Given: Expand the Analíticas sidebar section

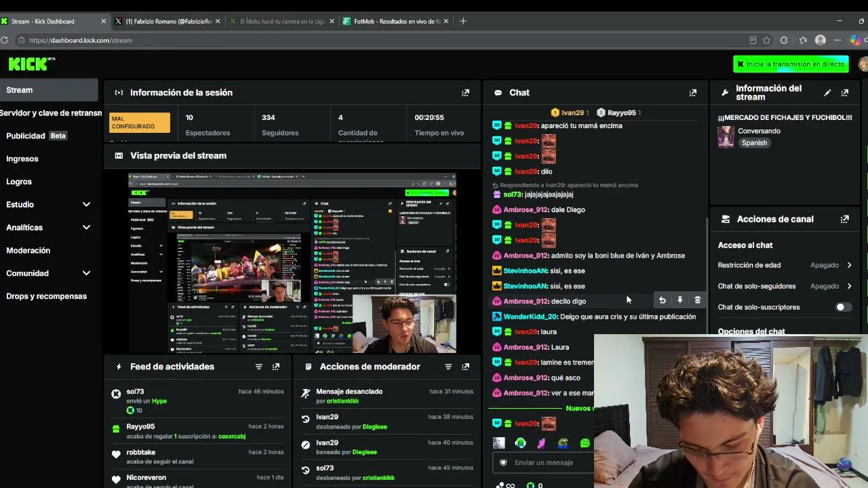Looking at the screenshot, I should pos(86,228).
